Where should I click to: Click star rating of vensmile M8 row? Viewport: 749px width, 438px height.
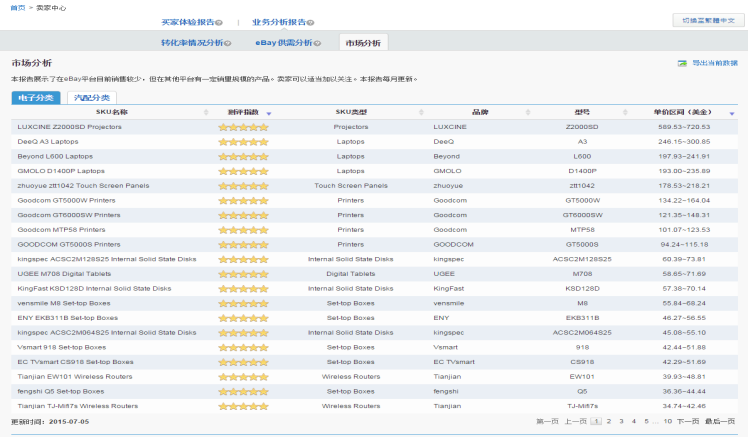tap(243, 303)
